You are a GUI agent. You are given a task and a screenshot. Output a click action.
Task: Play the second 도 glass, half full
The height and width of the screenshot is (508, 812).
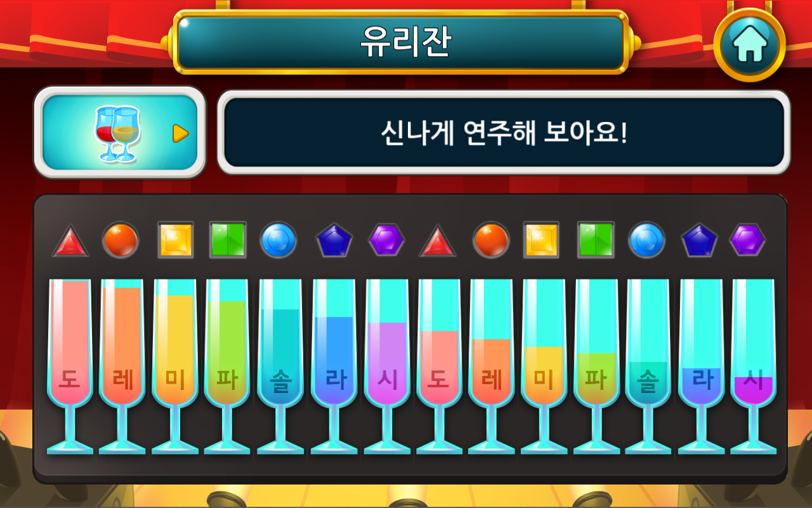pyautogui.click(x=440, y=366)
